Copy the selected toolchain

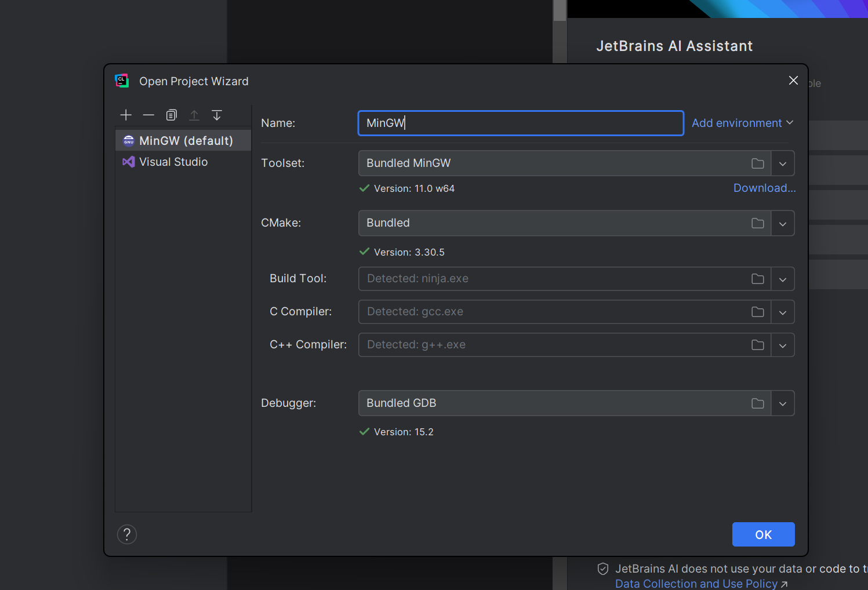click(x=171, y=115)
